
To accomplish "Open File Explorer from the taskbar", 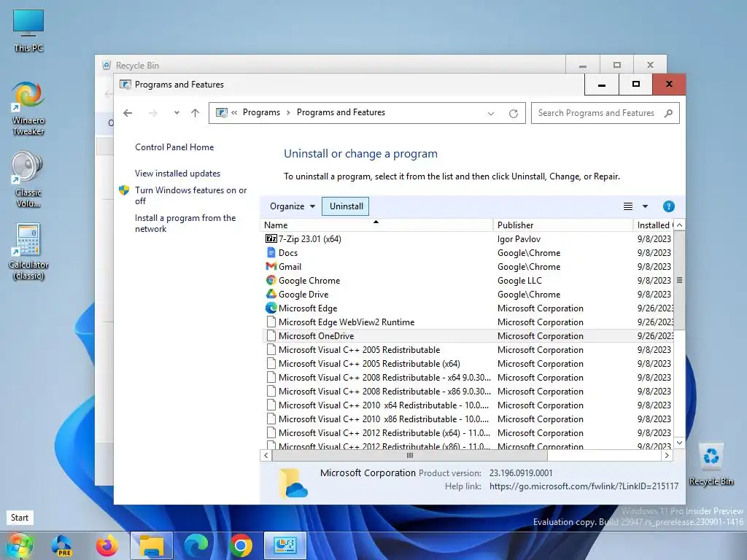I will coord(152,545).
